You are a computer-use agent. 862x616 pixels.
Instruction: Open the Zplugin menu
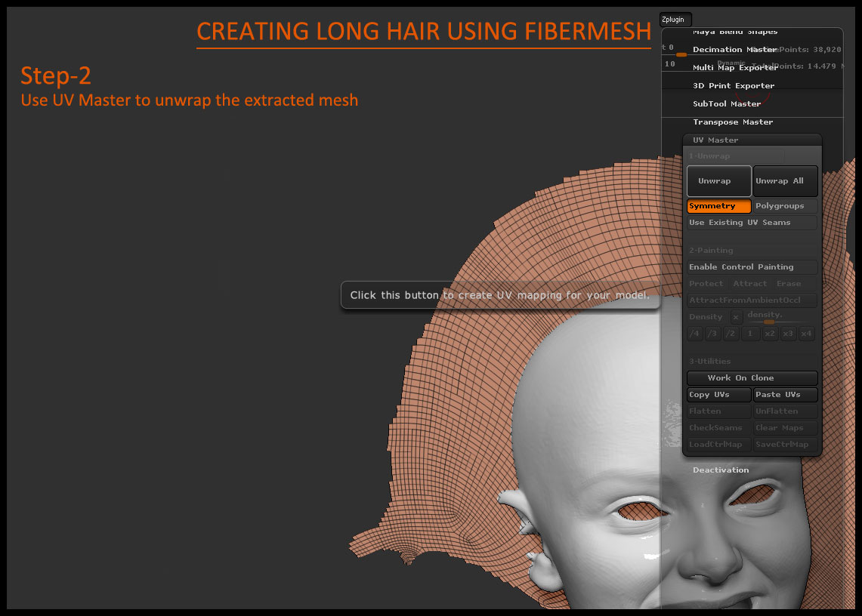click(x=675, y=20)
